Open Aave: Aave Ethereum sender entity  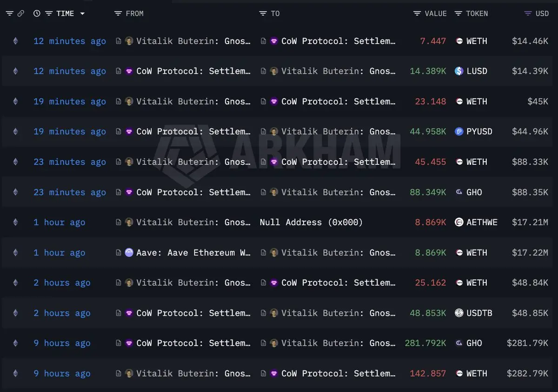coord(193,253)
